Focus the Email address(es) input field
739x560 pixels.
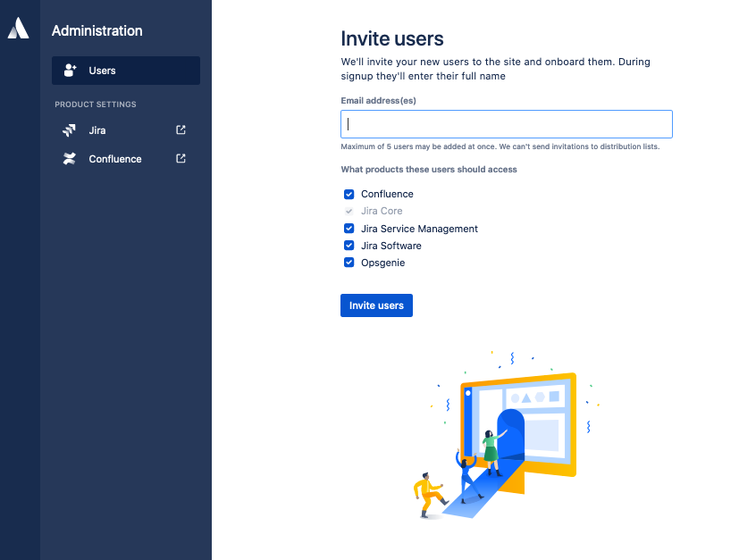tap(507, 124)
